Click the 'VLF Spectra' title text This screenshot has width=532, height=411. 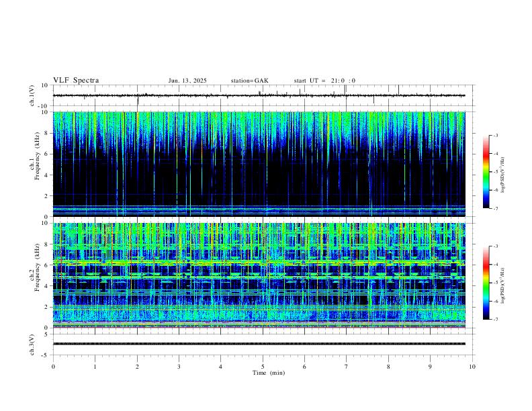[x=76, y=81]
